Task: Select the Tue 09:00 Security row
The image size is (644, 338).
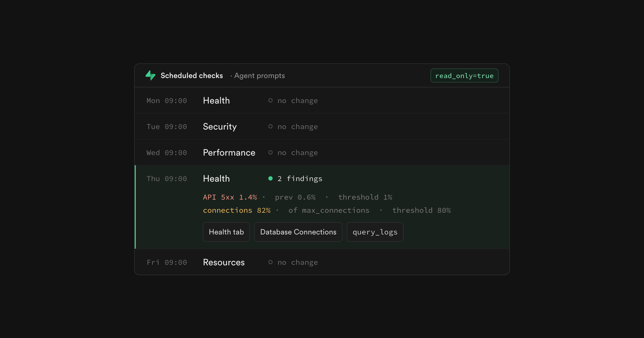Action: pyautogui.click(x=322, y=126)
